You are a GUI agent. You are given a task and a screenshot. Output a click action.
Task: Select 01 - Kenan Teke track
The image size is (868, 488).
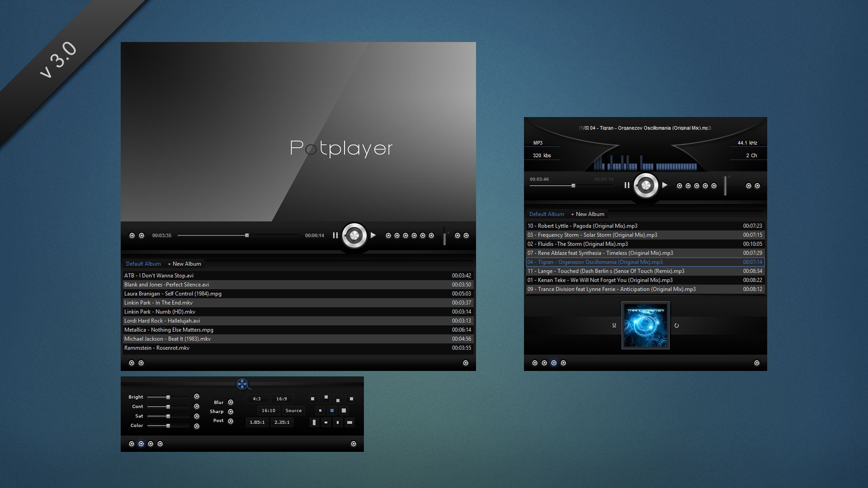point(645,280)
